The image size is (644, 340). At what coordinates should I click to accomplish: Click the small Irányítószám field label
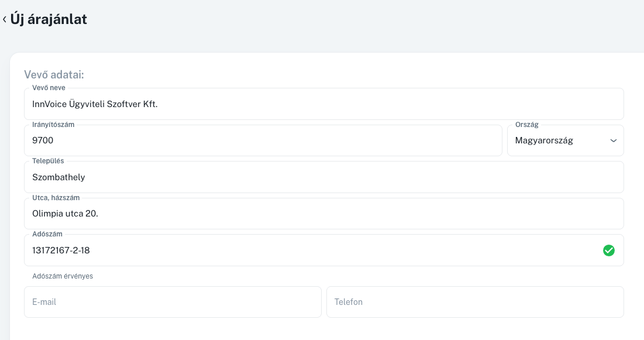click(x=53, y=125)
